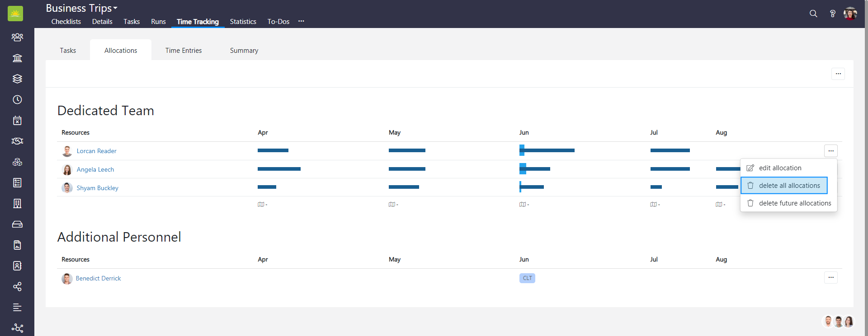Open Angela Leech resource link
This screenshot has width=868, height=336.
tap(95, 170)
